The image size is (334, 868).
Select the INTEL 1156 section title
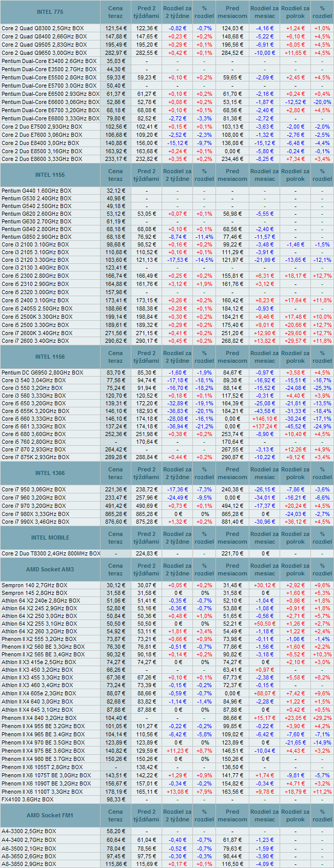50,357
